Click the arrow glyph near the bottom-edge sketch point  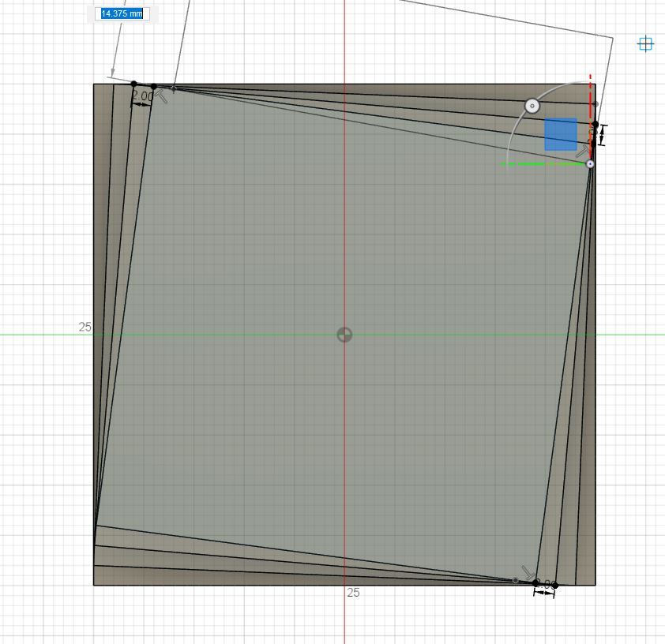(x=527, y=571)
